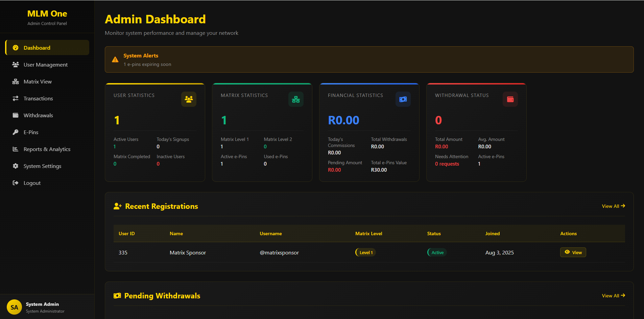This screenshot has width=644, height=319.
Task: Click the Transactions arrows icon
Action: click(16, 98)
